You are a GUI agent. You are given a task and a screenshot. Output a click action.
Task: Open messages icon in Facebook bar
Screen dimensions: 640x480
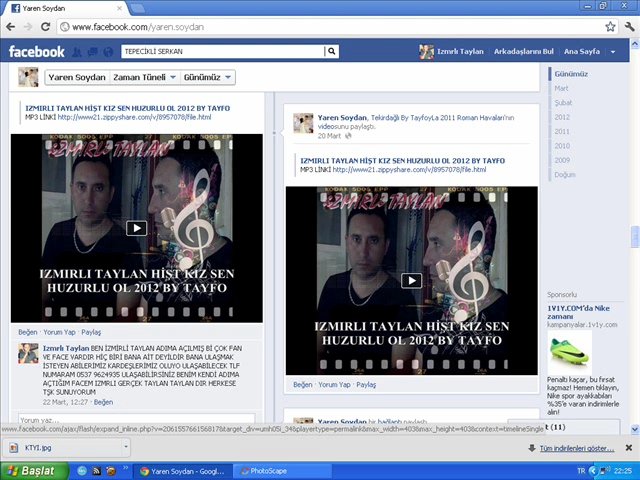point(93,52)
